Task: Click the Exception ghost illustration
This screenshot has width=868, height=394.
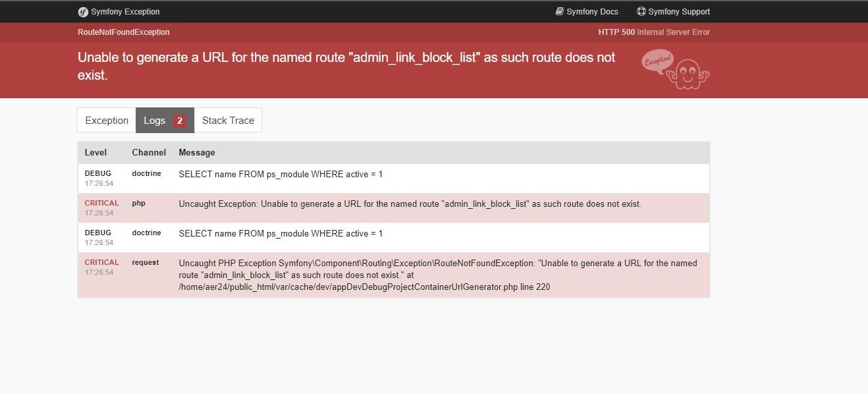Action: point(676,69)
